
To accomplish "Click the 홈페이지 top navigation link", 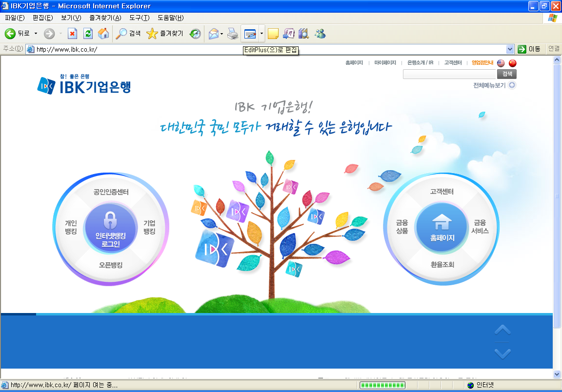I will pos(354,63).
